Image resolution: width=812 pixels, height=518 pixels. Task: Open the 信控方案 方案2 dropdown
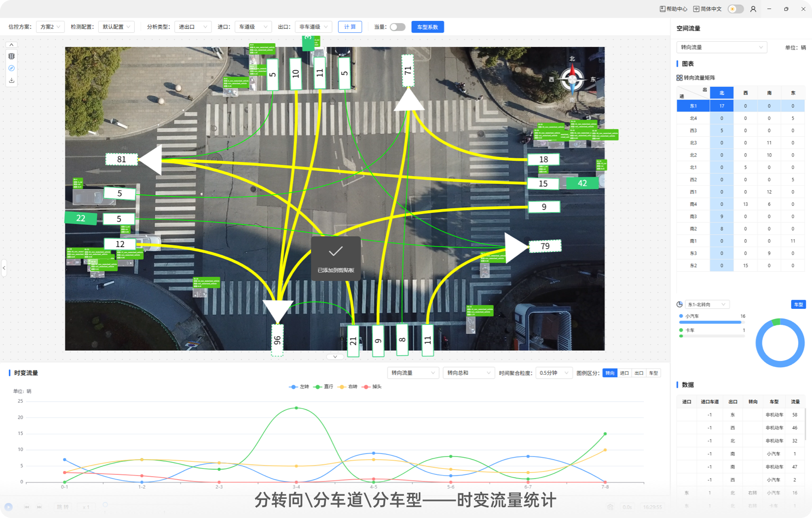50,27
